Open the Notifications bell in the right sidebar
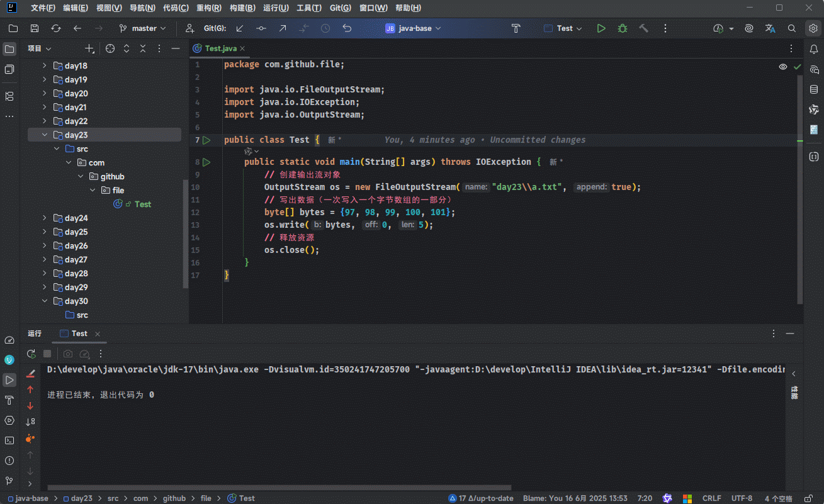Screen dimensions: 824x504 813,49
